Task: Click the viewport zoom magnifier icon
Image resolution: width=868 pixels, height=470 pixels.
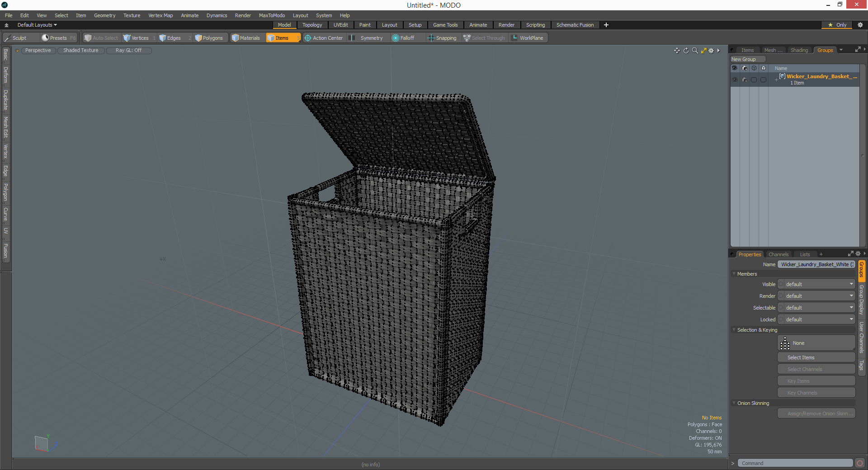Action: [695, 51]
